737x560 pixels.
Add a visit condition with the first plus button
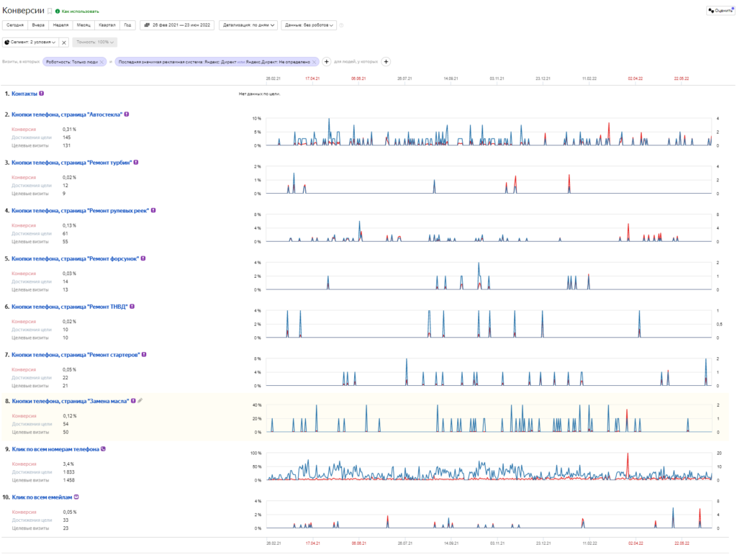[327, 62]
